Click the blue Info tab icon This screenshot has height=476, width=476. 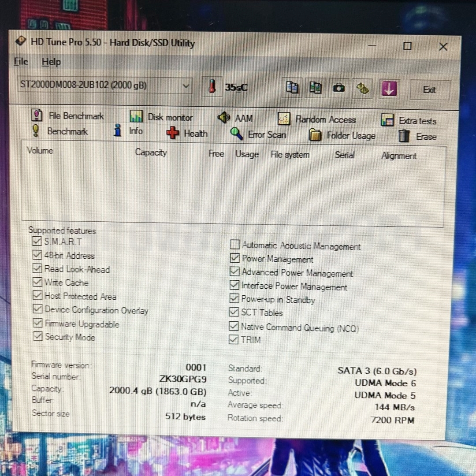[118, 130]
